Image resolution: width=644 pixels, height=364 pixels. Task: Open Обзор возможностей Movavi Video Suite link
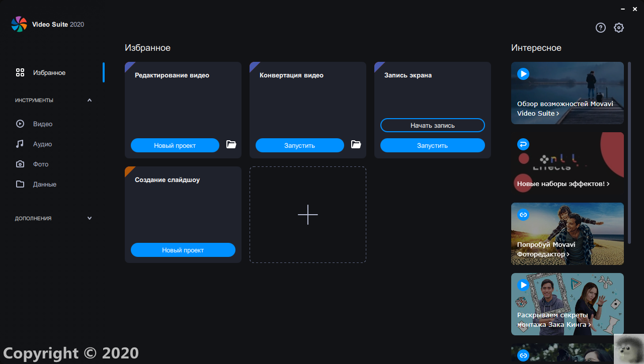point(565,109)
